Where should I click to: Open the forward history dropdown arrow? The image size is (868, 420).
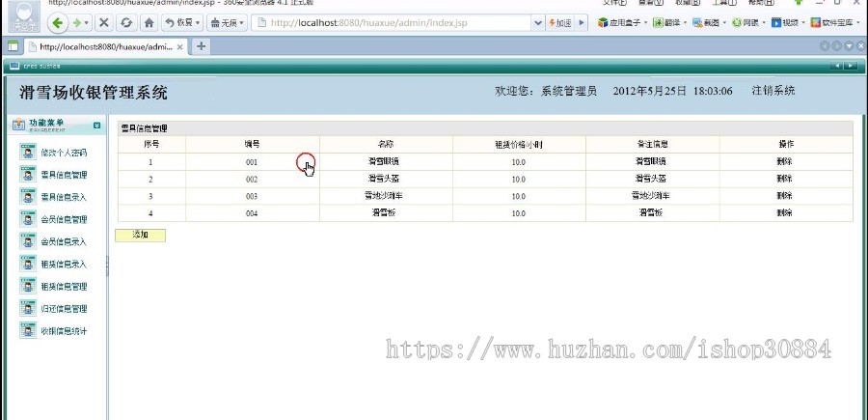[87, 23]
